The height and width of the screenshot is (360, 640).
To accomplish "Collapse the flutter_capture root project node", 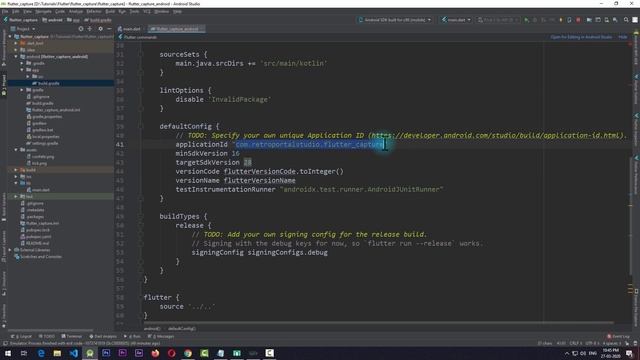I will pos(10,36).
